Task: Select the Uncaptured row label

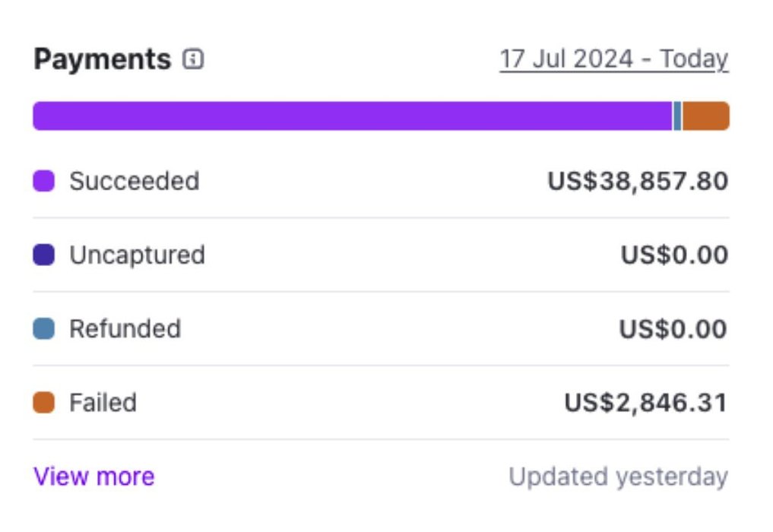Action: point(137,255)
